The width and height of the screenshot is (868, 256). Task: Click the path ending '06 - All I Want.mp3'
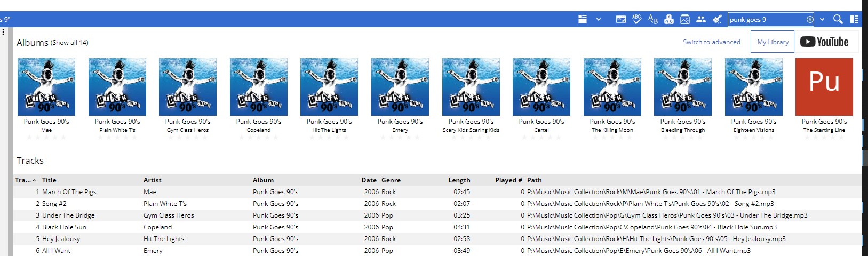pyautogui.click(x=639, y=251)
